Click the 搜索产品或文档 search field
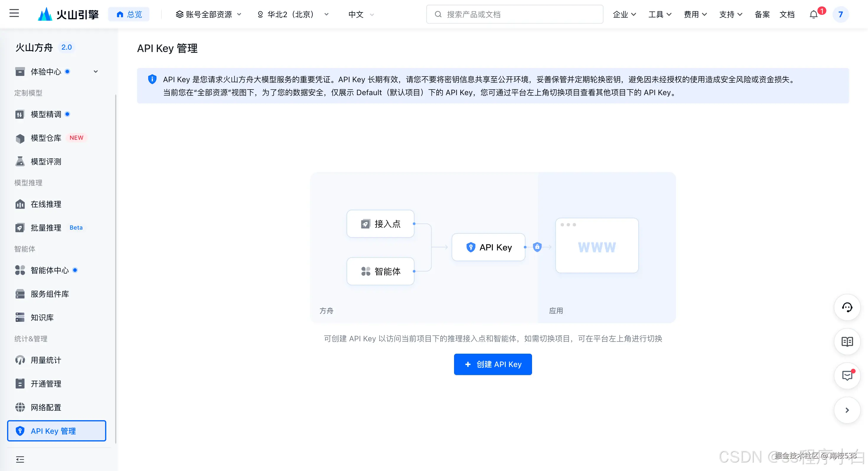 [515, 14]
